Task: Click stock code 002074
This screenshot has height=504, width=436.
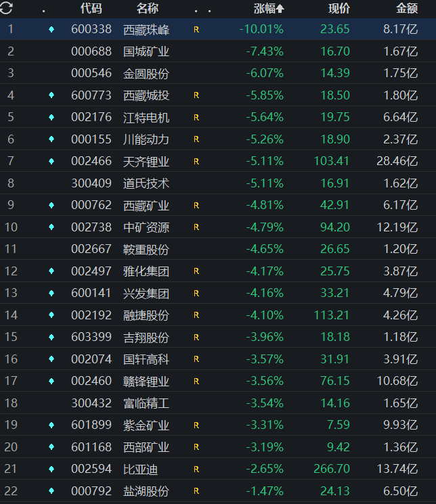Action: click(x=91, y=359)
